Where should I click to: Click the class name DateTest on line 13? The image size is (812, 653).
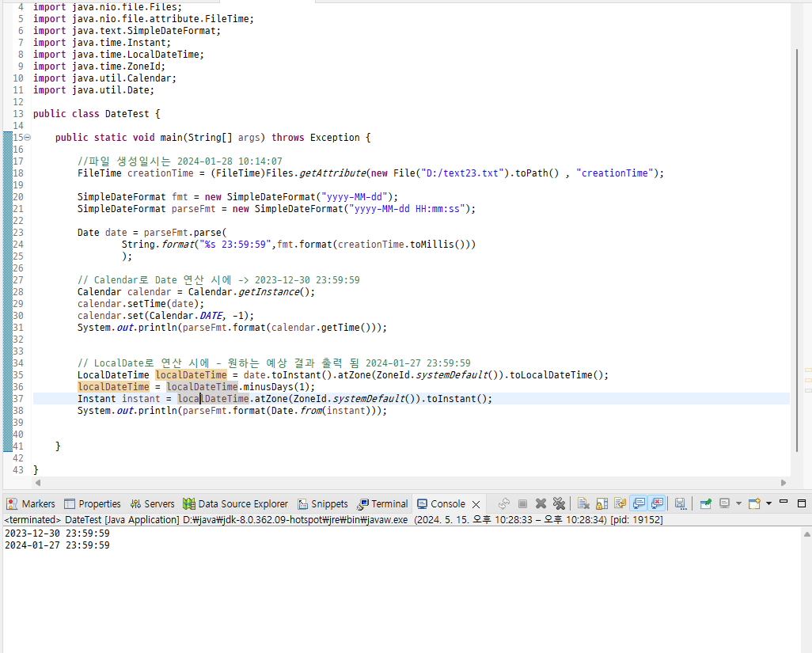pyautogui.click(x=127, y=113)
